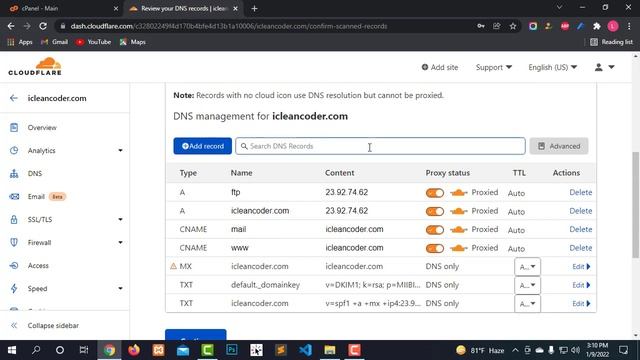Delete the ftp A record

click(580, 192)
